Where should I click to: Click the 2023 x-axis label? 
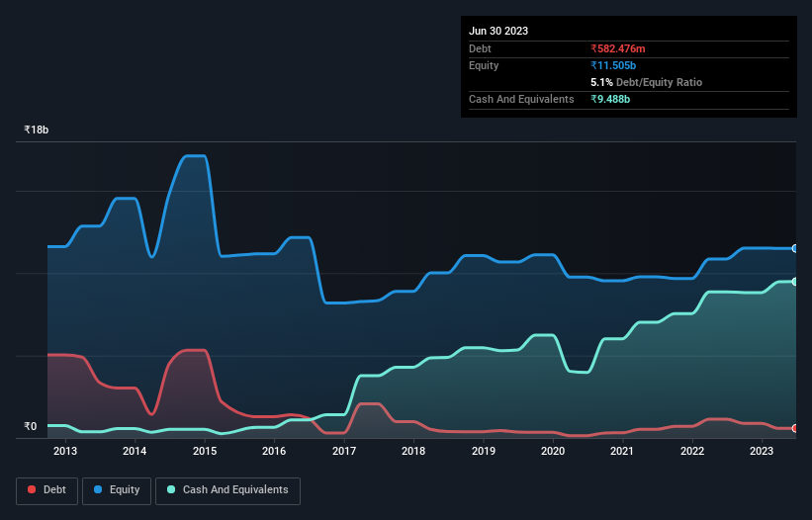[x=762, y=451]
